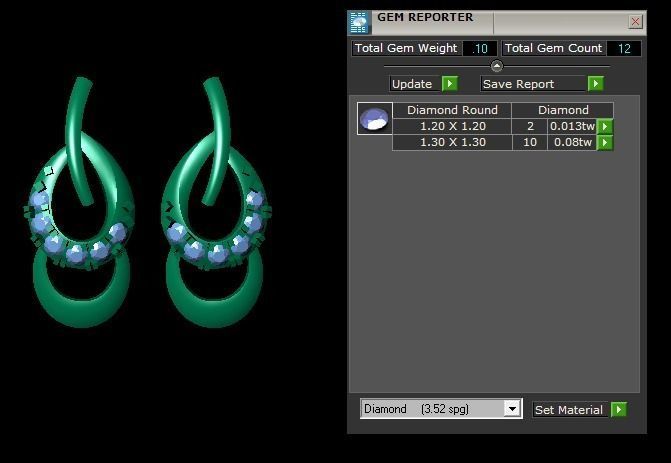Click the 'Total Gem Count' label
This screenshot has height=463, width=671.
tap(553, 48)
